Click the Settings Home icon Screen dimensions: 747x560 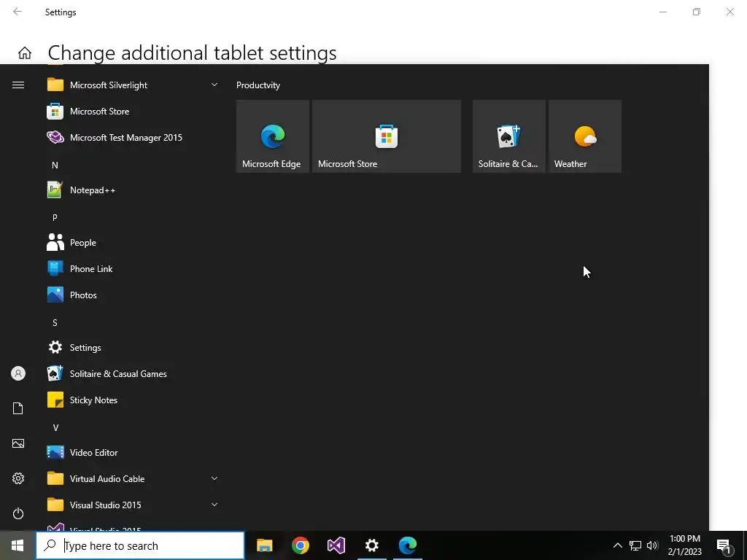(x=25, y=52)
